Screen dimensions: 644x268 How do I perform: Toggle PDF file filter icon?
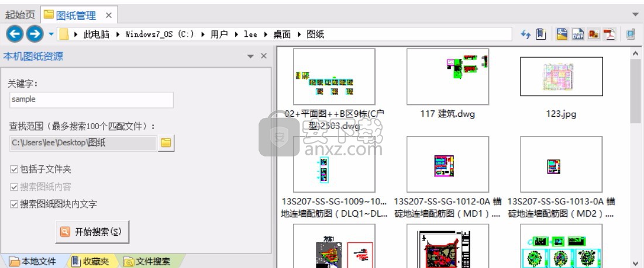(609, 34)
